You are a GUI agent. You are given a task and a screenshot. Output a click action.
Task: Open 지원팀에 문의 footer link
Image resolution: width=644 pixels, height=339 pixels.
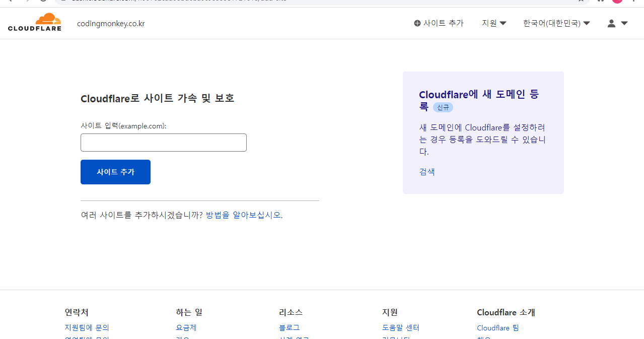point(87,327)
